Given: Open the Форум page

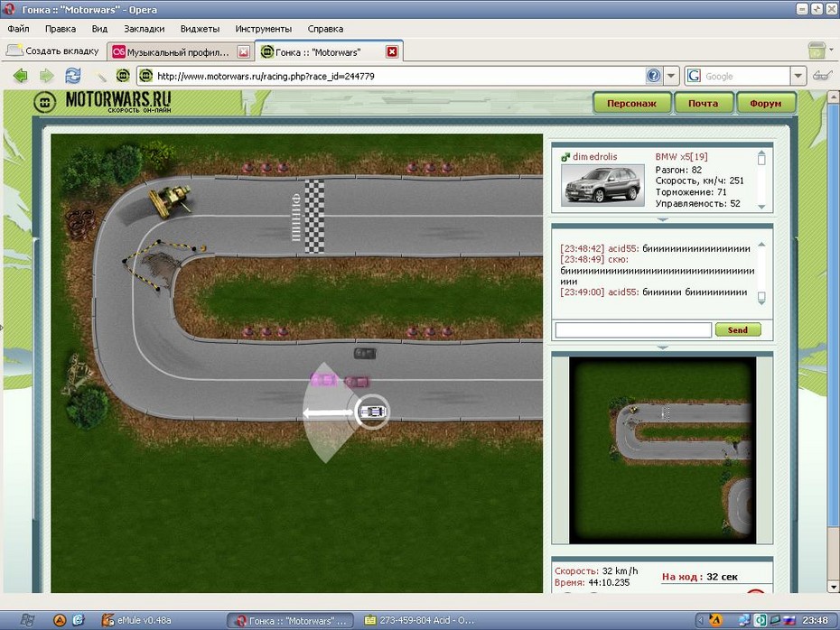Looking at the screenshot, I should pos(766,103).
